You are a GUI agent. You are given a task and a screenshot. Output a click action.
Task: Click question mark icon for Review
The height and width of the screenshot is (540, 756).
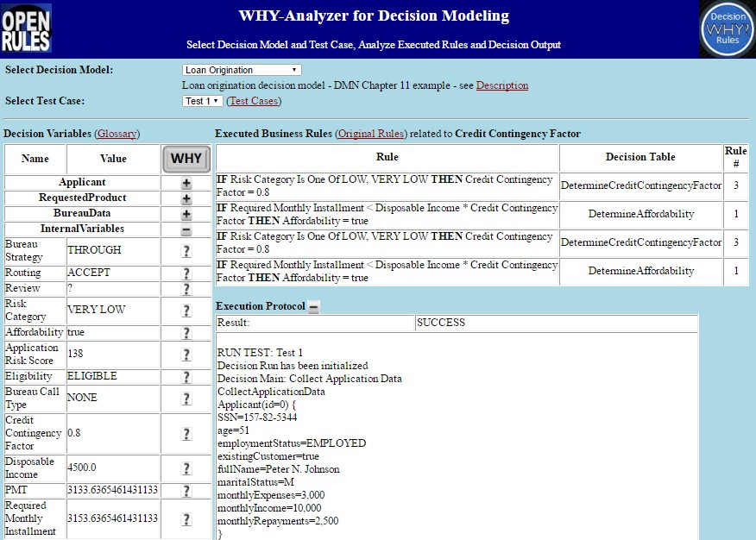186,289
